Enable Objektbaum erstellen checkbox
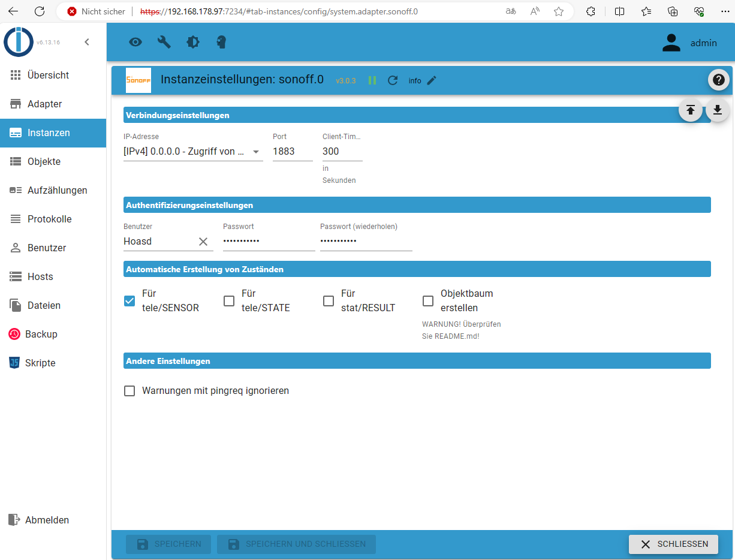The width and height of the screenshot is (735, 560). 428,301
